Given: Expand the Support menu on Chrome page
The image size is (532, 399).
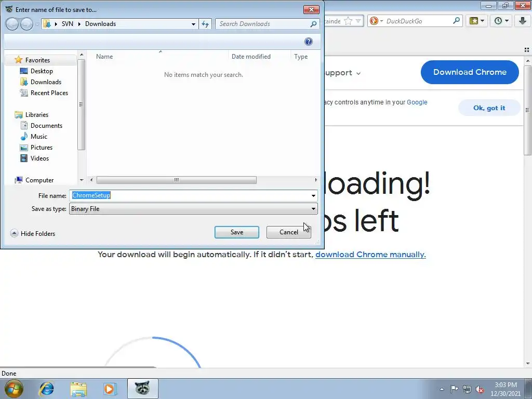Looking at the screenshot, I should point(342,73).
